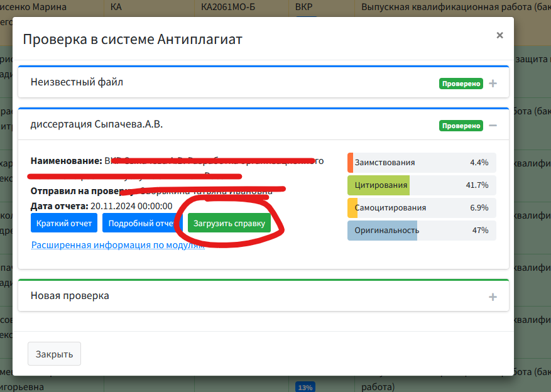Collapse the диссертация Сыпачева.А.В. section minus icon
This screenshot has width=551, height=392.
pos(493,126)
